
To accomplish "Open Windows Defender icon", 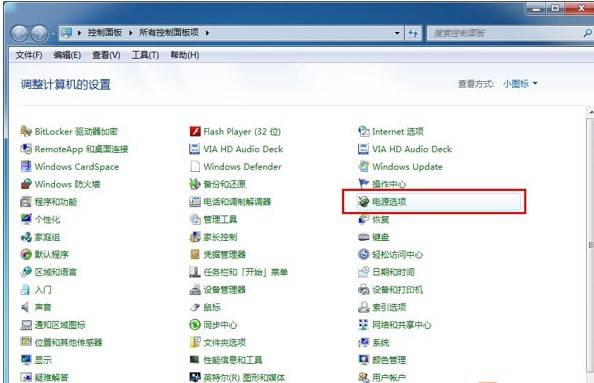I will [195, 166].
